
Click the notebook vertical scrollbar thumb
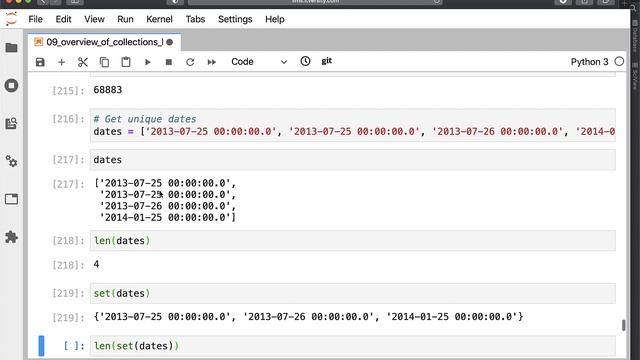point(623,325)
